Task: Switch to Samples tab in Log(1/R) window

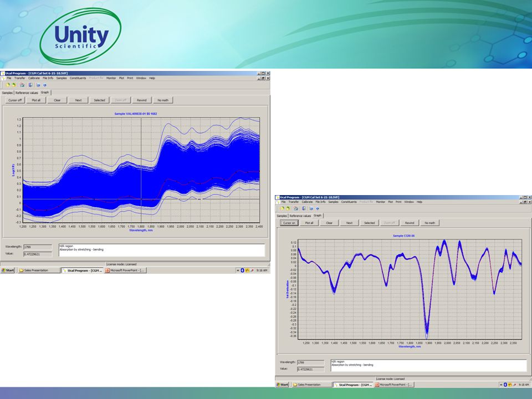Action: (x=7, y=93)
